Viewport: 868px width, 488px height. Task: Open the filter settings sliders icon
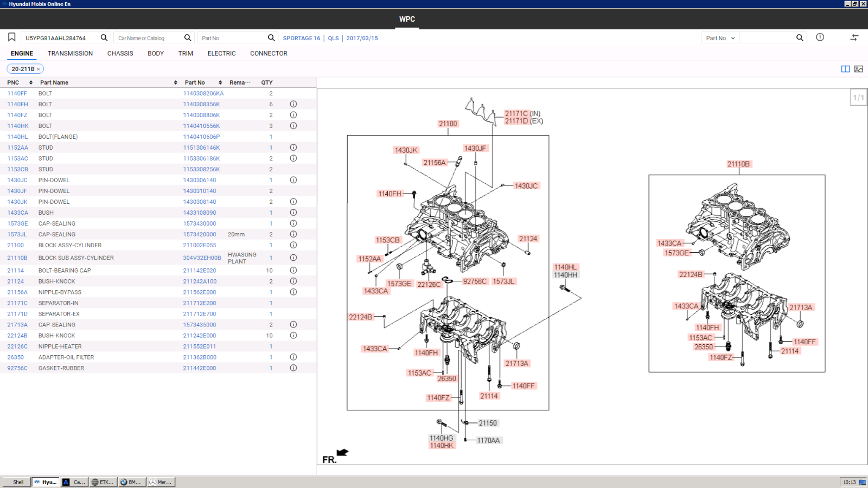tap(854, 37)
